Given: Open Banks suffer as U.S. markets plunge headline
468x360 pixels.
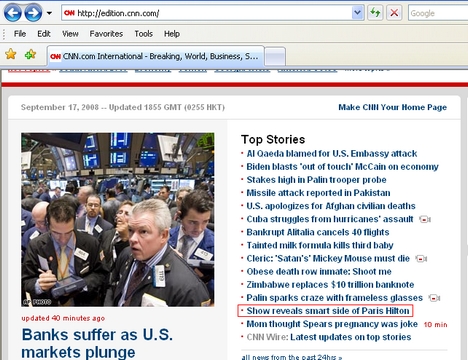Looking at the screenshot, I should pos(97,343).
